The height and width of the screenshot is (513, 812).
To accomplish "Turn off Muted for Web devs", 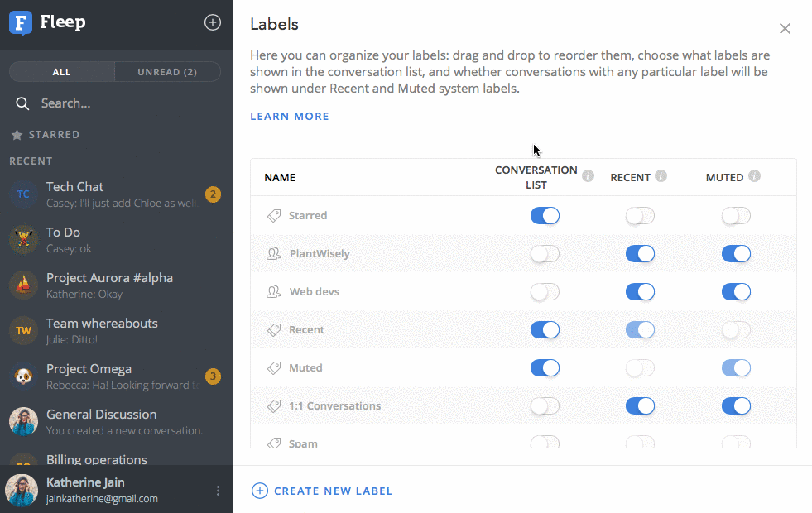I will pos(736,291).
